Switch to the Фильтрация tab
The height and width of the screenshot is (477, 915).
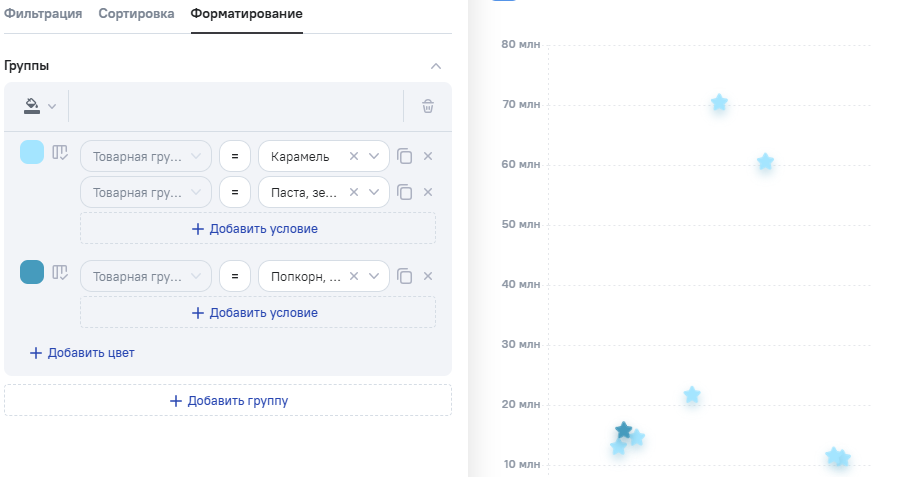click(x=43, y=14)
